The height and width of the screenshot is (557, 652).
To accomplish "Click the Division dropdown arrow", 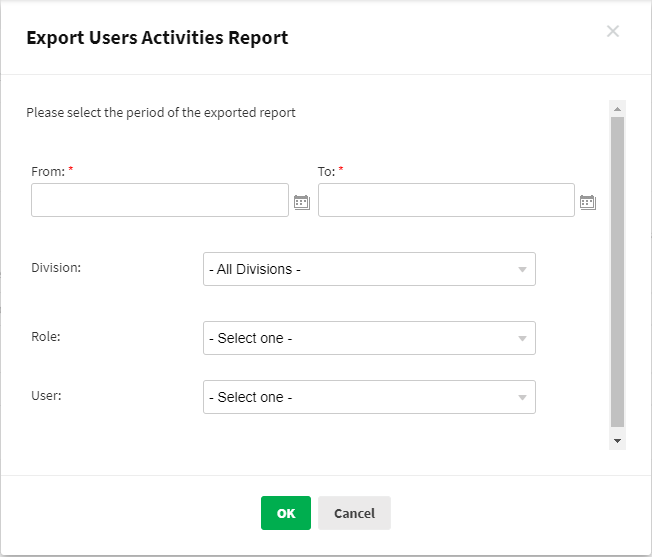I will [522, 270].
